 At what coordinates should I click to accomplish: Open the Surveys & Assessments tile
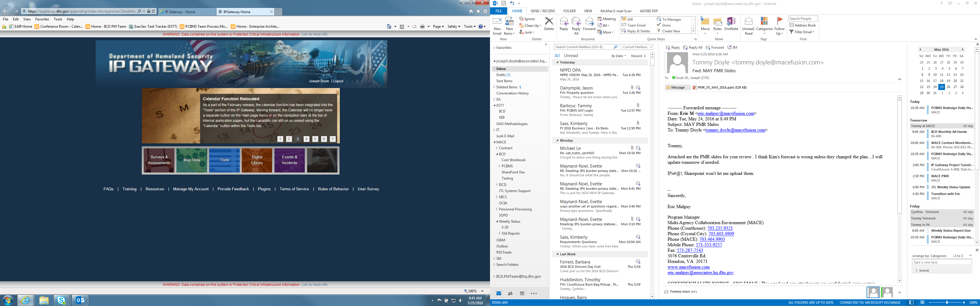click(159, 160)
